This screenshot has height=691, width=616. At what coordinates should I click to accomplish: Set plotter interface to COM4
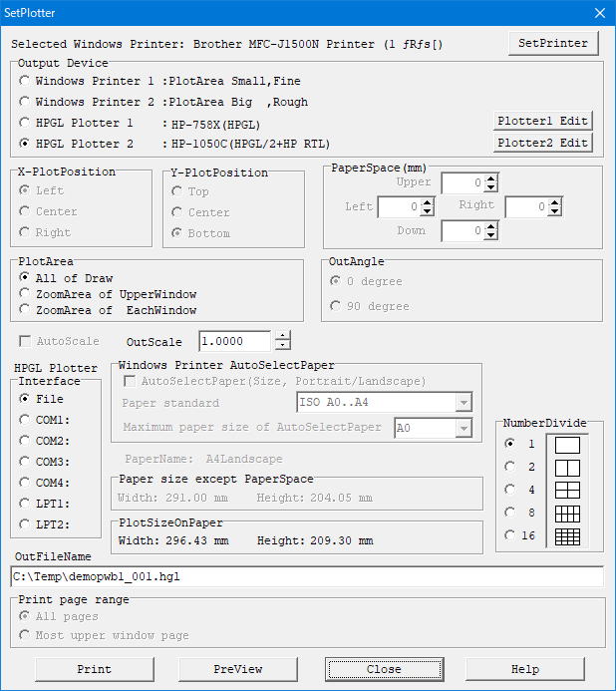[x=25, y=483]
